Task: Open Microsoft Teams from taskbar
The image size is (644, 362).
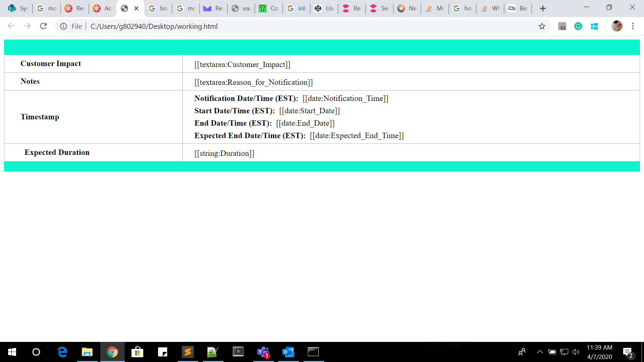Action: (x=263, y=352)
